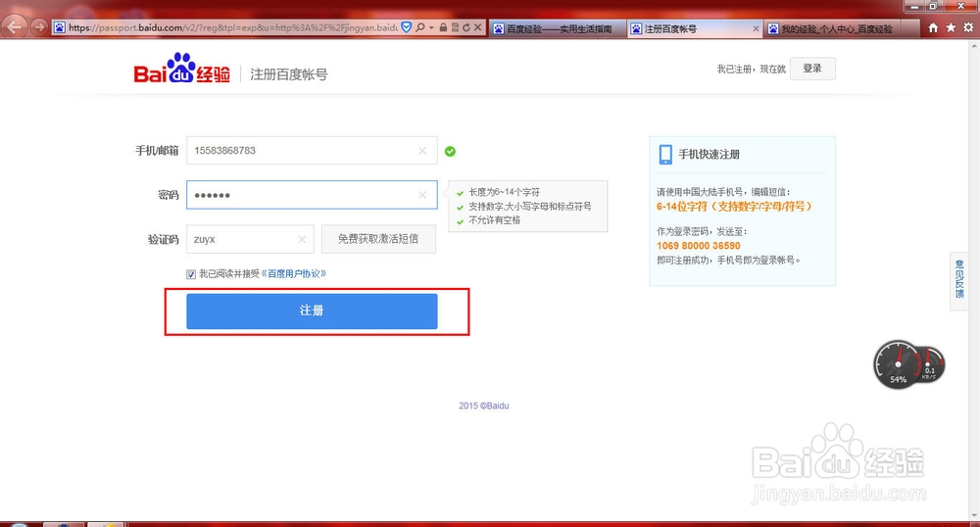Click the 登录 button
The height and width of the screenshot is (527, 980).
(812, 69)
